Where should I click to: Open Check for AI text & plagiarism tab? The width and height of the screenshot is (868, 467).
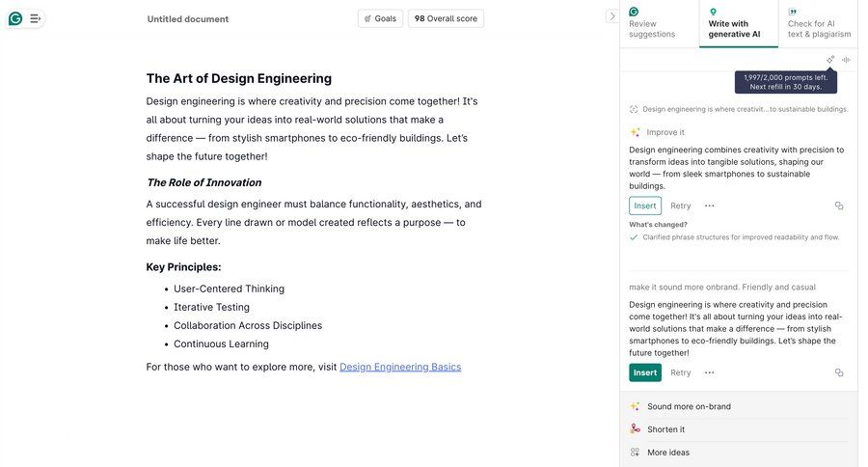[819, 24]
